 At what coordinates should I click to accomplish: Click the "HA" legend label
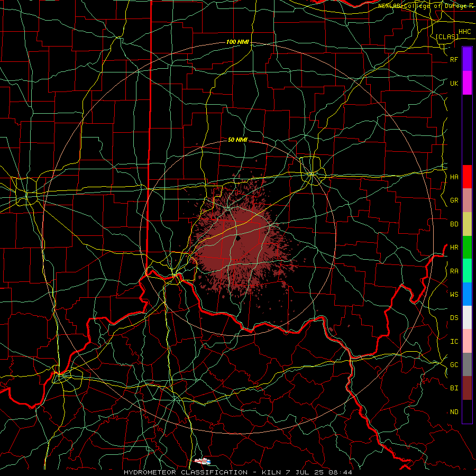tap(454, 177)
